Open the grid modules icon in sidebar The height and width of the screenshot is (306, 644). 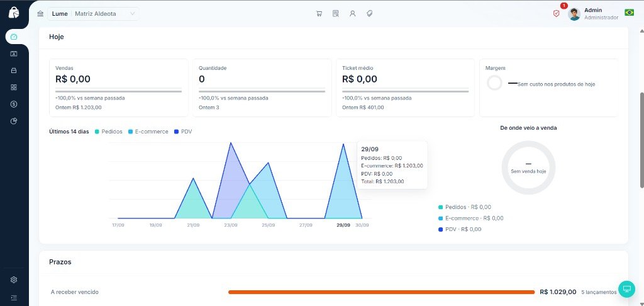tap(14, 87)
